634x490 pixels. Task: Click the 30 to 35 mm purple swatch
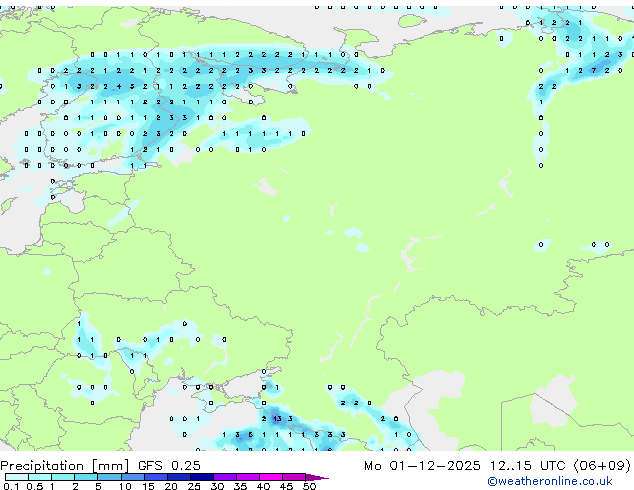(x=225, y=477)
